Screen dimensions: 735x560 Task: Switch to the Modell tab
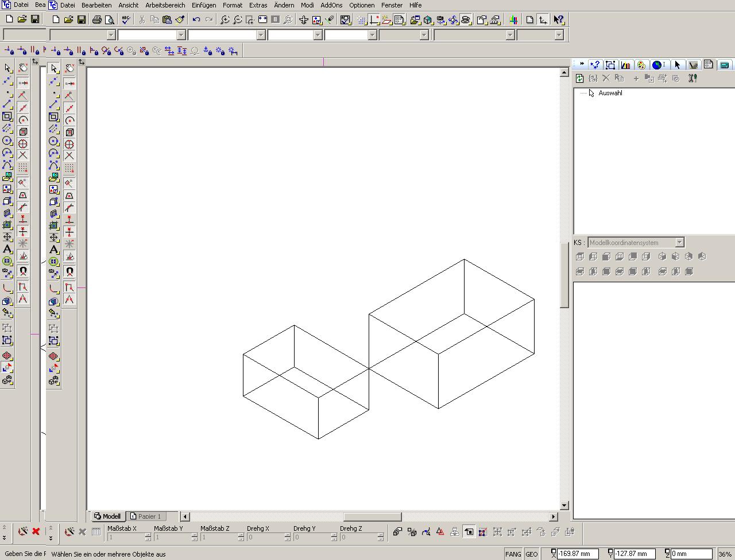[x=107, y=516]
